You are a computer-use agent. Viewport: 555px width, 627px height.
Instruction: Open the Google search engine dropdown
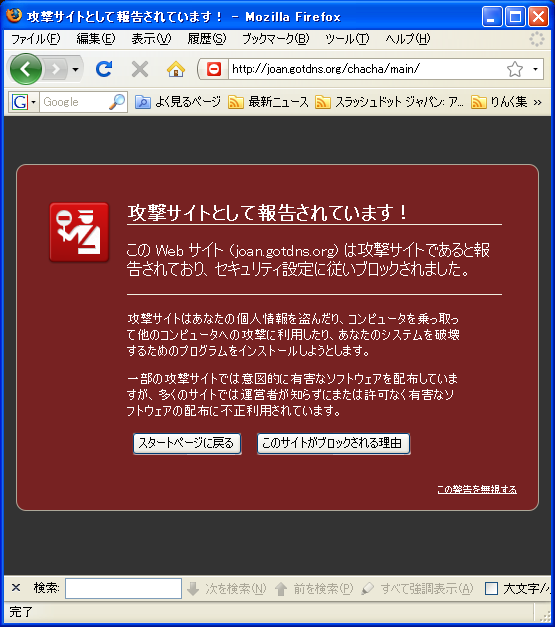(24, 102)
